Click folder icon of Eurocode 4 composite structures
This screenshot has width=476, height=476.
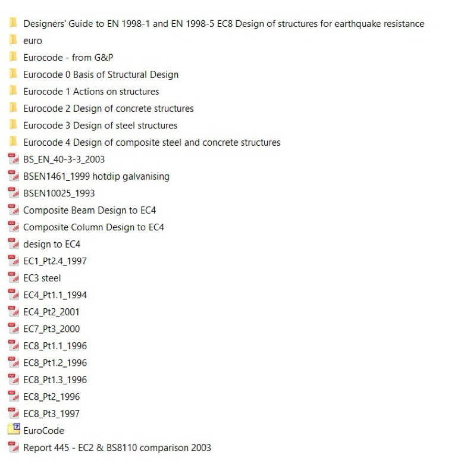point(13,142)
